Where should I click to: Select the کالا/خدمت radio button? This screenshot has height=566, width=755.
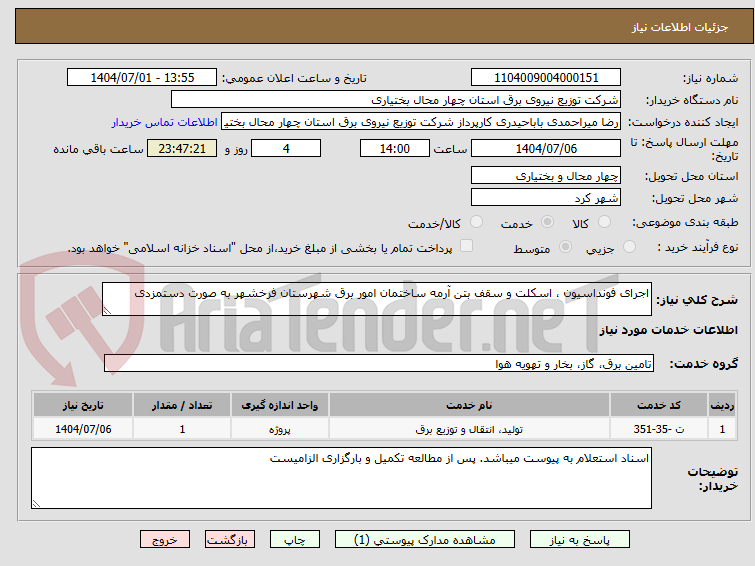tap(476, 222)
